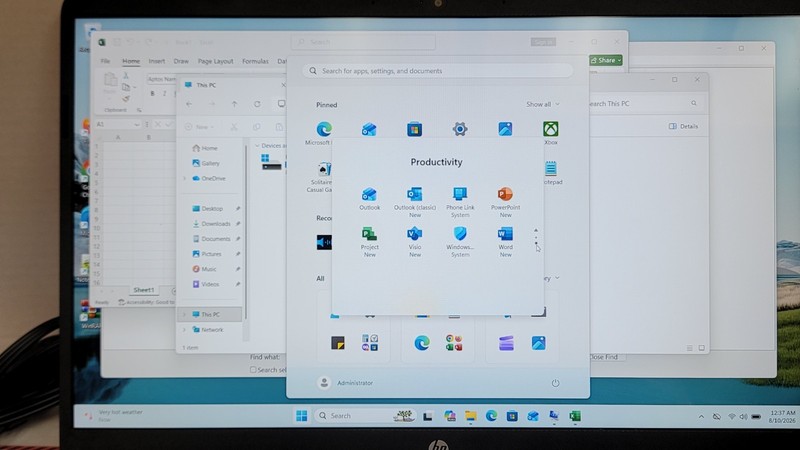Go to Home in File Explorer sidebar

pyautogui.click(x=205, y=148)
